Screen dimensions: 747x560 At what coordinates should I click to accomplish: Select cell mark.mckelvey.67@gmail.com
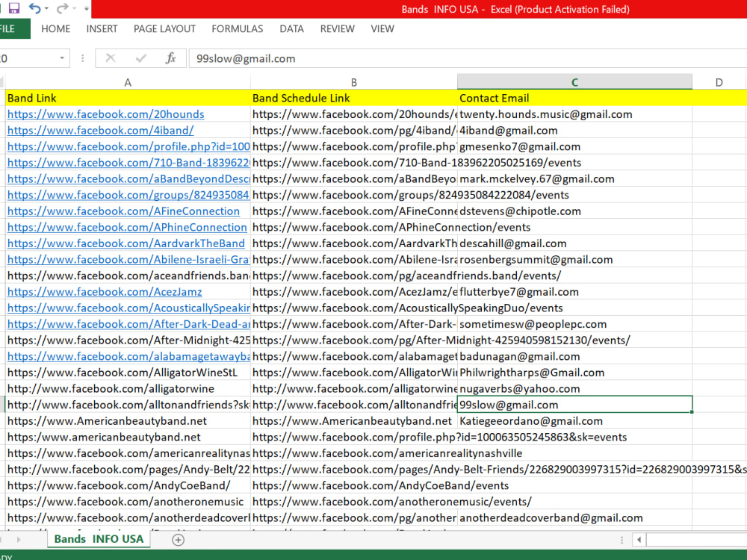(574, 179)
